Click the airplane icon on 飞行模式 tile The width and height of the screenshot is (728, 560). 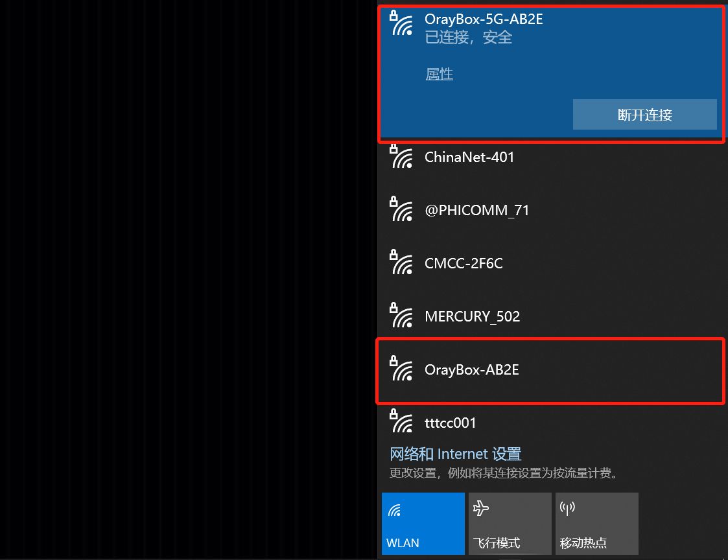(480, 508)
